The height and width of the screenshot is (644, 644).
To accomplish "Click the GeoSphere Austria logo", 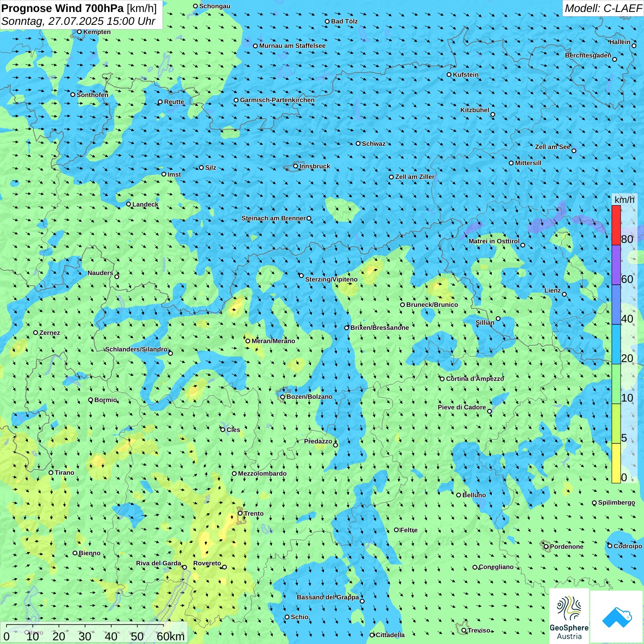I will pos(569,616).
